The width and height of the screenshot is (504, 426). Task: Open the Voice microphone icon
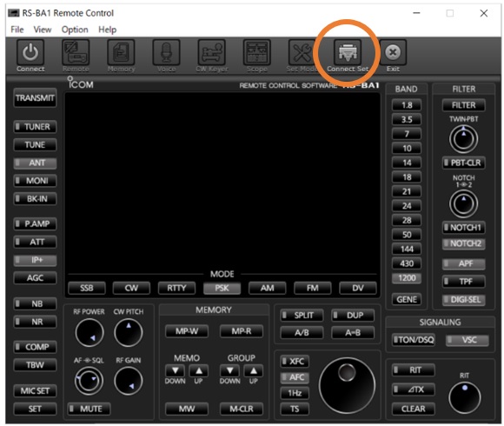point(166,52)
